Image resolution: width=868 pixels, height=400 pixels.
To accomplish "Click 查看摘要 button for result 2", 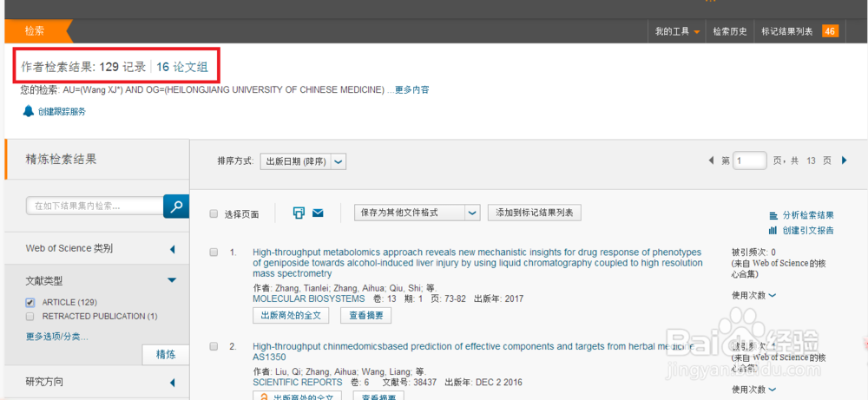I will (378, 396).
